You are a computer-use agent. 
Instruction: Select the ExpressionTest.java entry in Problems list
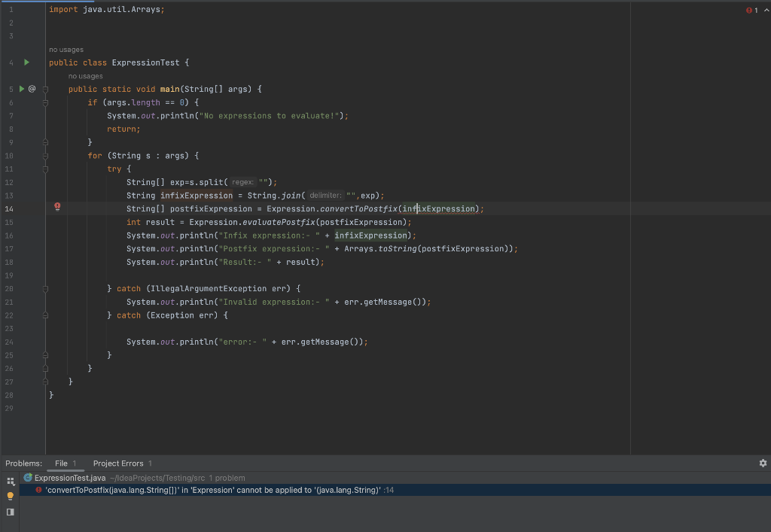69,478
